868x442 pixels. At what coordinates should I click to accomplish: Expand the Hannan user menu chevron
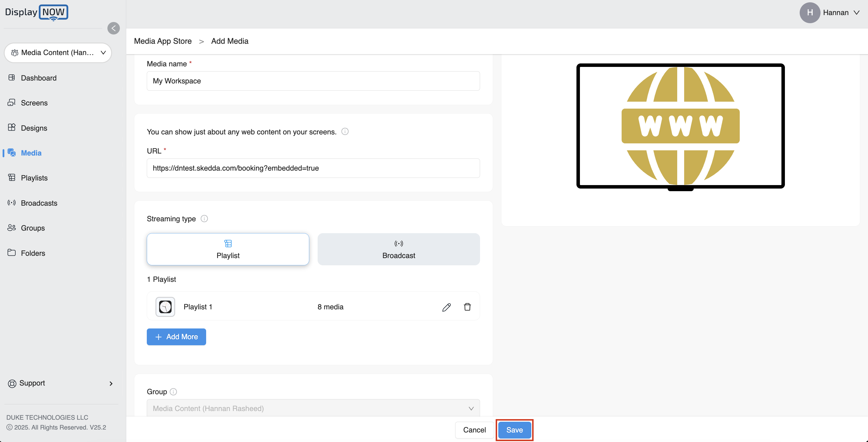[856, 12]
